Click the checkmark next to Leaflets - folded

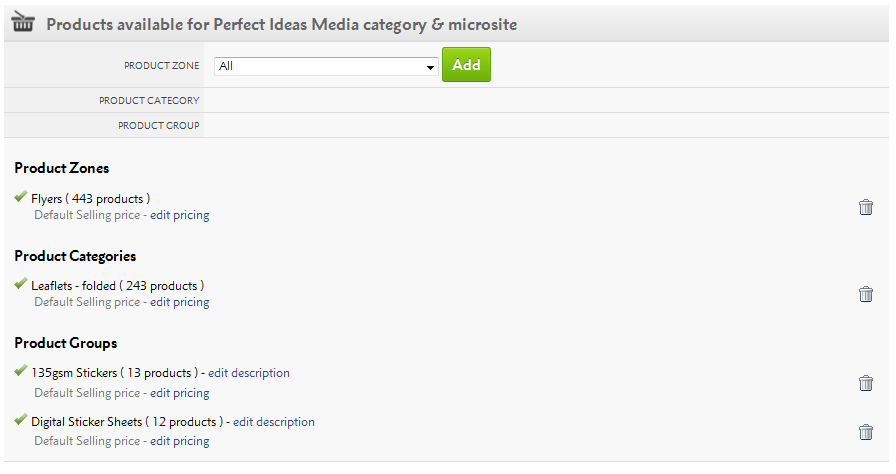click(x=21, y=284)
